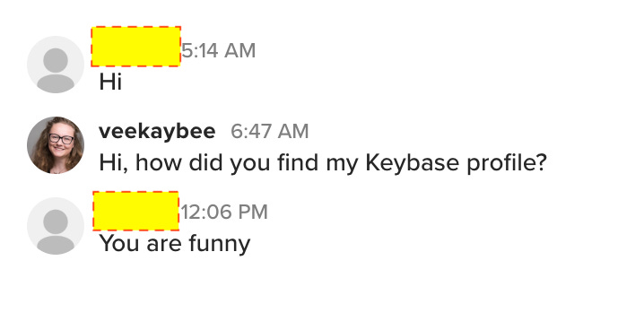Select veekaybee's message about finding the profile

[x=323, y=163]
